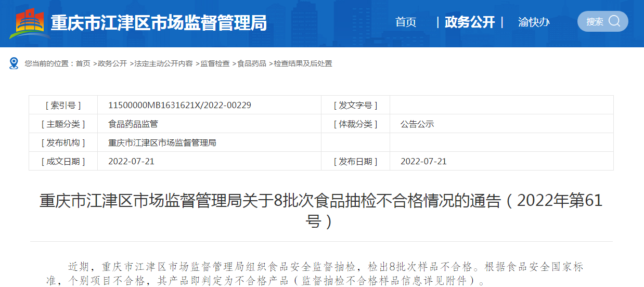This screenshot has height=287, width=644.
Task: Click the 搜索 text in search pill
Action: click(x=595, y=22)
